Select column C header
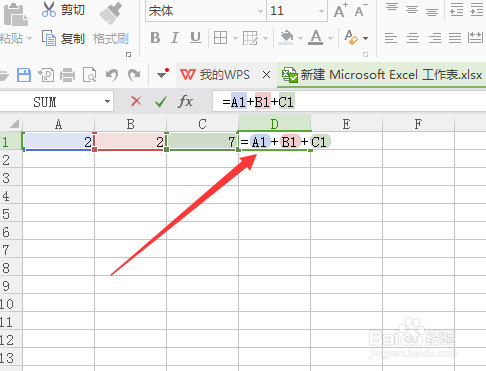The image size is (486, 371). [202, 124]
